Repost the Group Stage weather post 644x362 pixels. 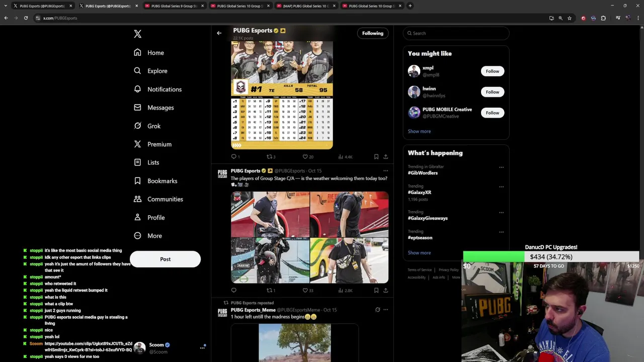pos(270,290)
